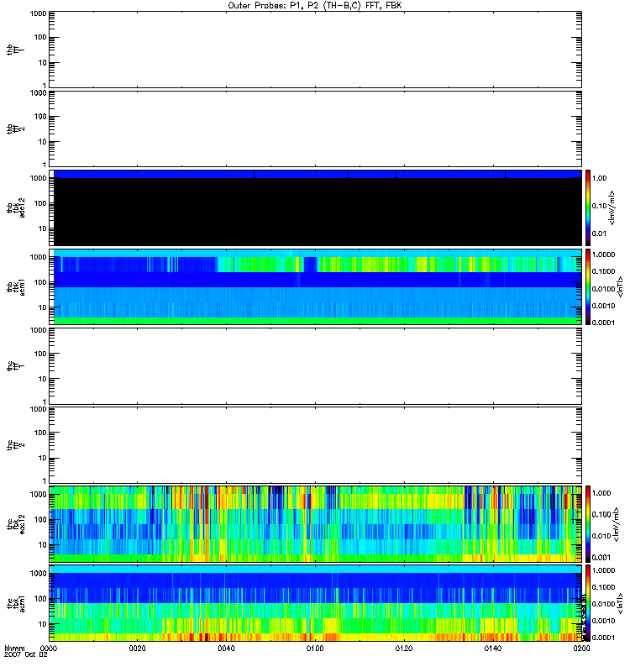Viewport: 630px width, 672px height.
Task: Click the thb fbk scm1 color scale bar
Action: point(589,286)
